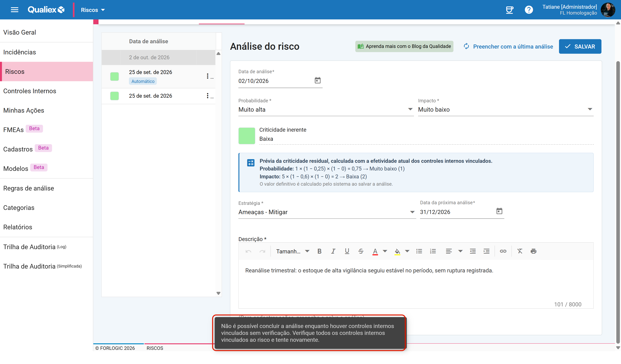
Task: Increase paragraph indent
Action: [486, 251]
